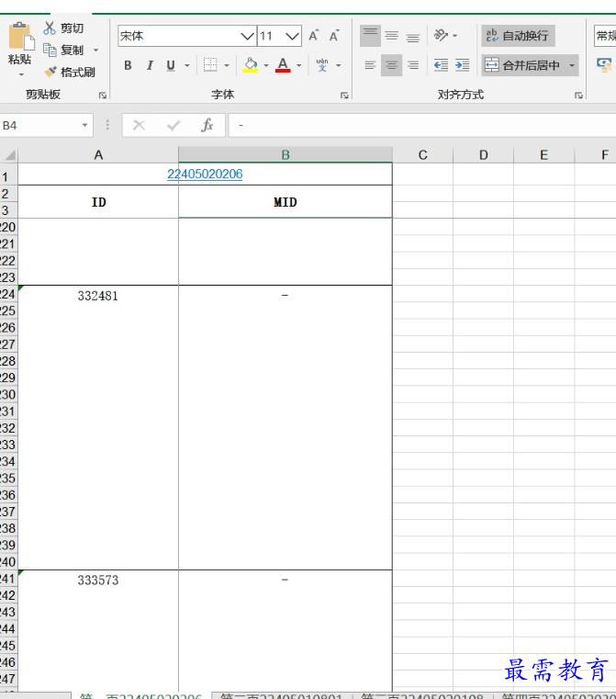This screenshot has width=616, height=699.
Task: Select column A header
Action: [98, 154]
